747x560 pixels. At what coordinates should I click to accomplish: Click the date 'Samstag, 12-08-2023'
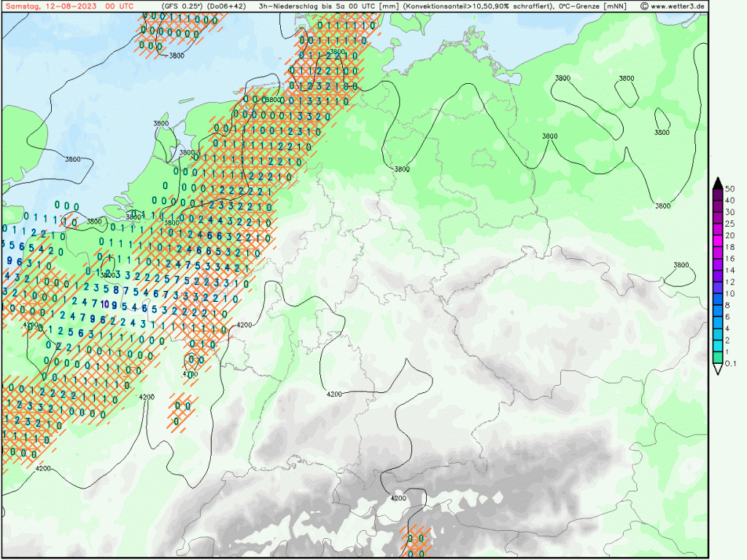point(50,6)
